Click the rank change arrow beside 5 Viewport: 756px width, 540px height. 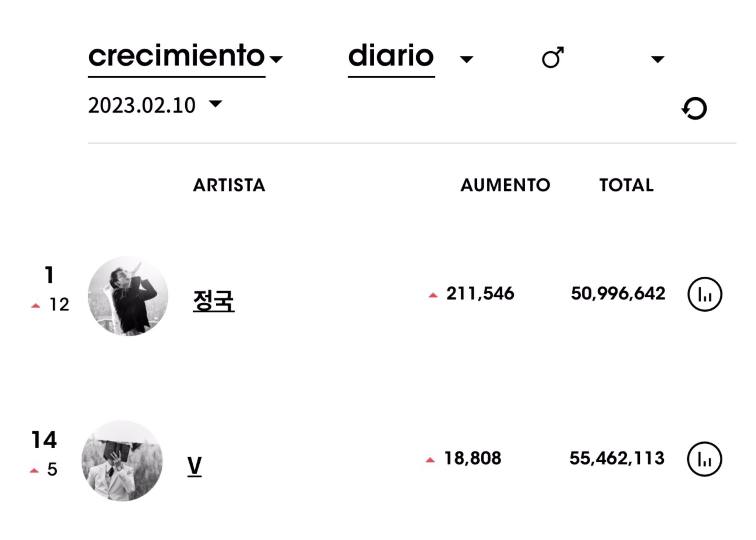pyautogui.click(x=34, y=471)
